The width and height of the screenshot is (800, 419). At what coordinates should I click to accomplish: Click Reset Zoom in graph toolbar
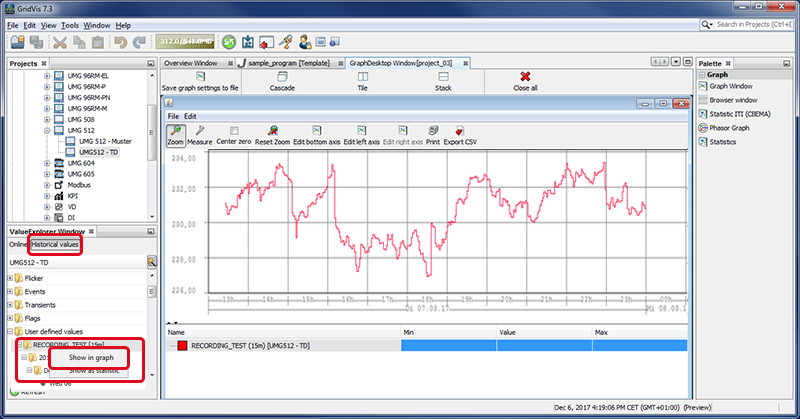pyautogui.click(x=271, y=135)
